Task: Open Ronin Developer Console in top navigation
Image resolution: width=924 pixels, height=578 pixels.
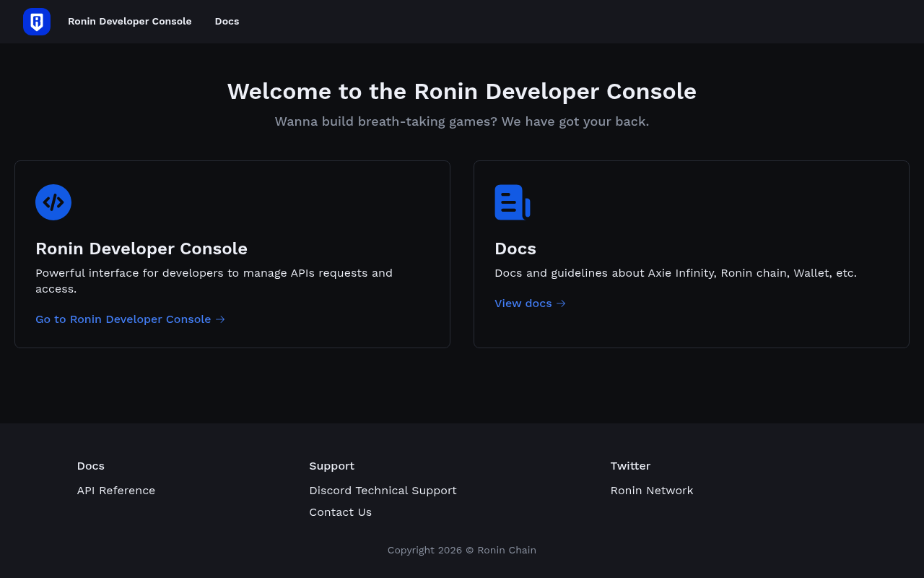Action: coord(130,22)
